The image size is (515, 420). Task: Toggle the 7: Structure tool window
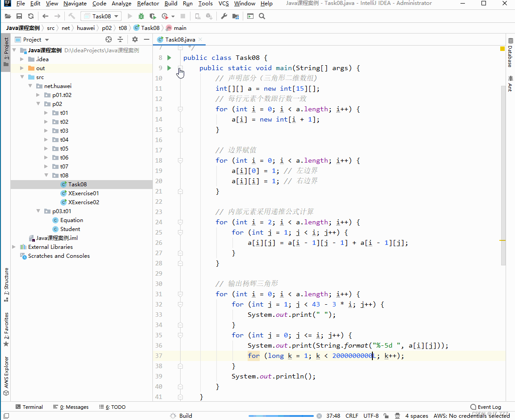6,285
